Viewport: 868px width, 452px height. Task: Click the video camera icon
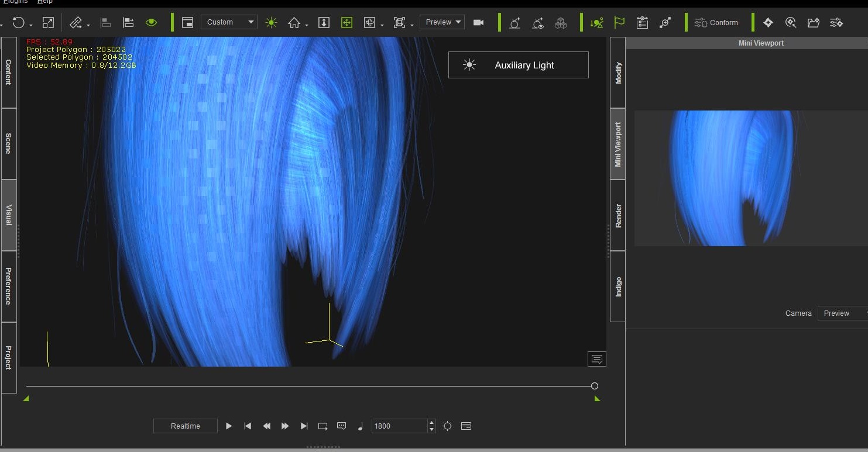pos(479,22)
